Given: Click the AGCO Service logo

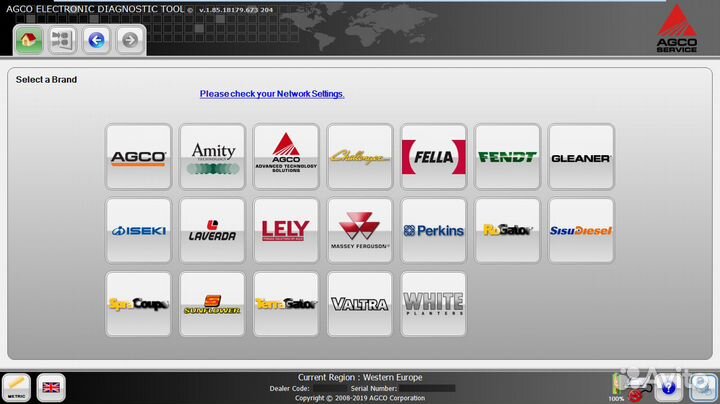Looking at the screenshot, I should 677,28.
